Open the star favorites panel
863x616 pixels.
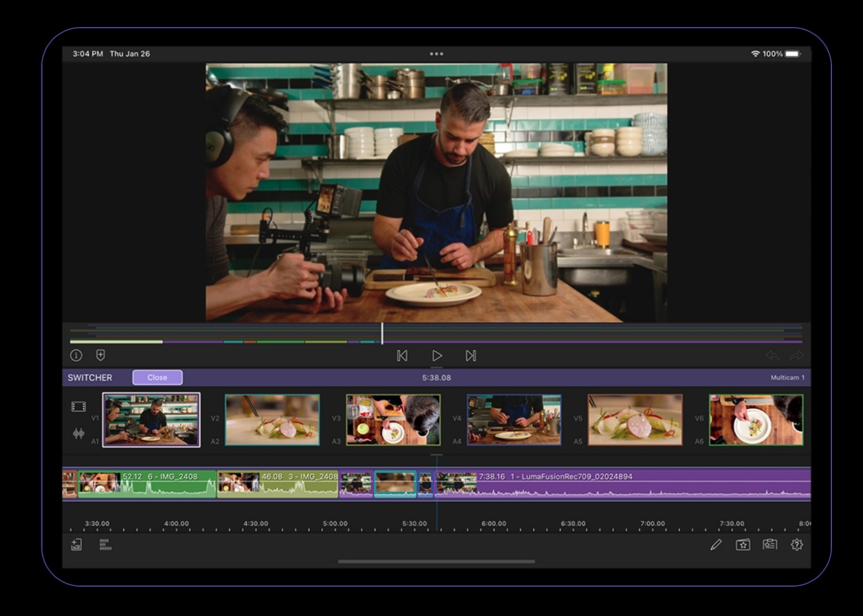click(x=743, y=545)
